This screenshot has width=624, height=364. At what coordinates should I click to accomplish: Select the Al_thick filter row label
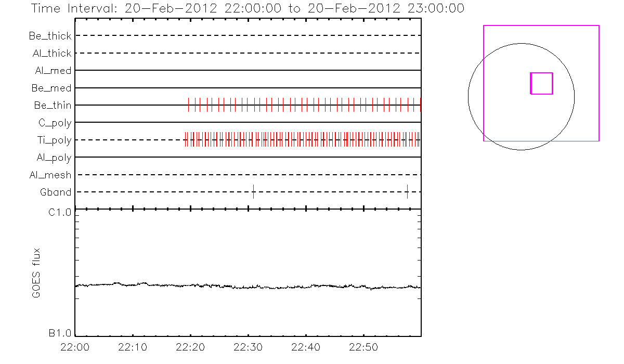pyautogui.click(x=50, y=53)
